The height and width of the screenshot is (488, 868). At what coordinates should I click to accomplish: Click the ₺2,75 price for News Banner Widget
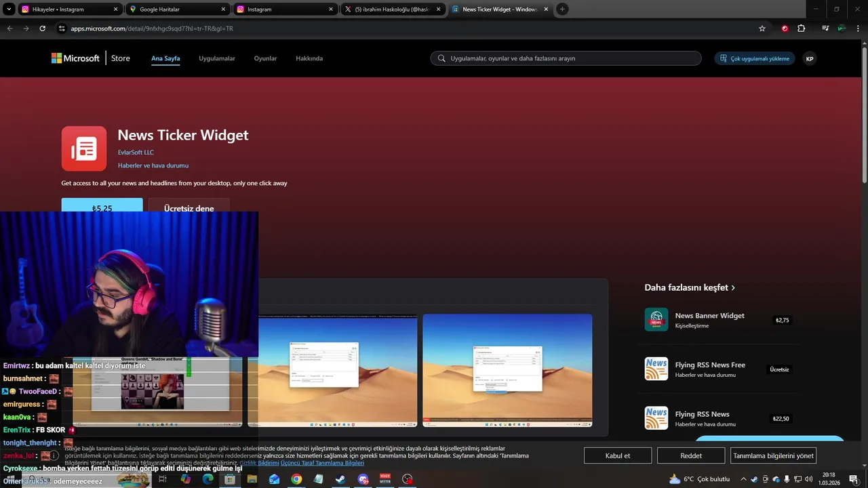tap(782, 320)
